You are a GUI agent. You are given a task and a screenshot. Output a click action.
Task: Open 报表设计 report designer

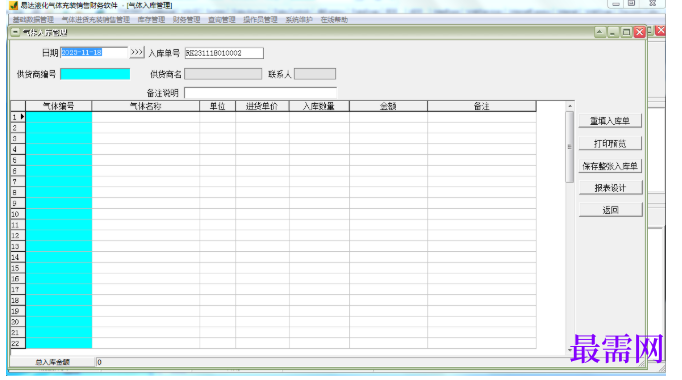tap(610, 188)
